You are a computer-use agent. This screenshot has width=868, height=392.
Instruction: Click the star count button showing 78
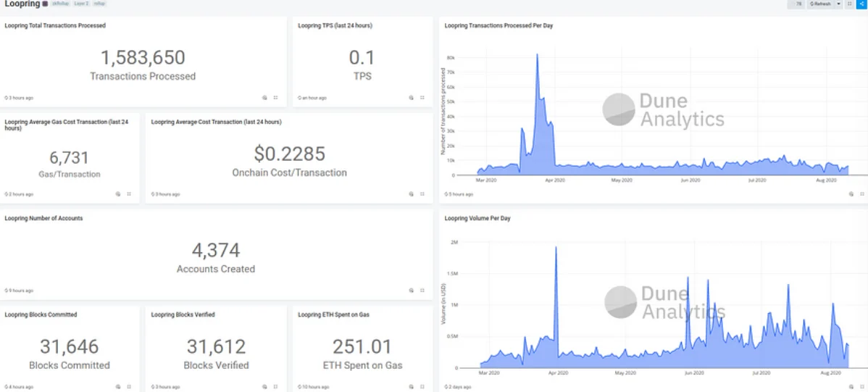pos(797,4)
